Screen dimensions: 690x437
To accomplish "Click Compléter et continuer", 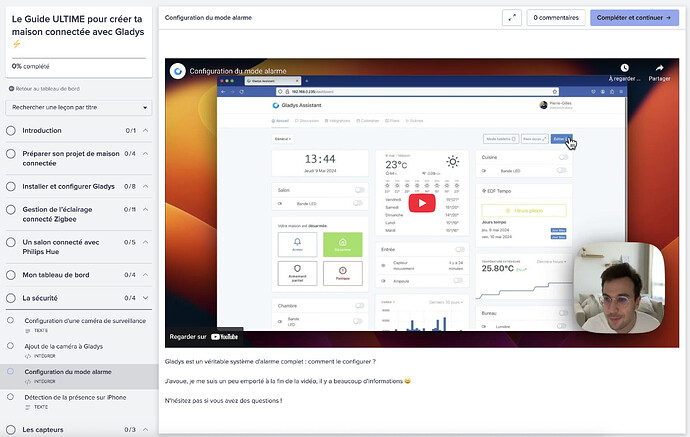I will click(634, 18).
